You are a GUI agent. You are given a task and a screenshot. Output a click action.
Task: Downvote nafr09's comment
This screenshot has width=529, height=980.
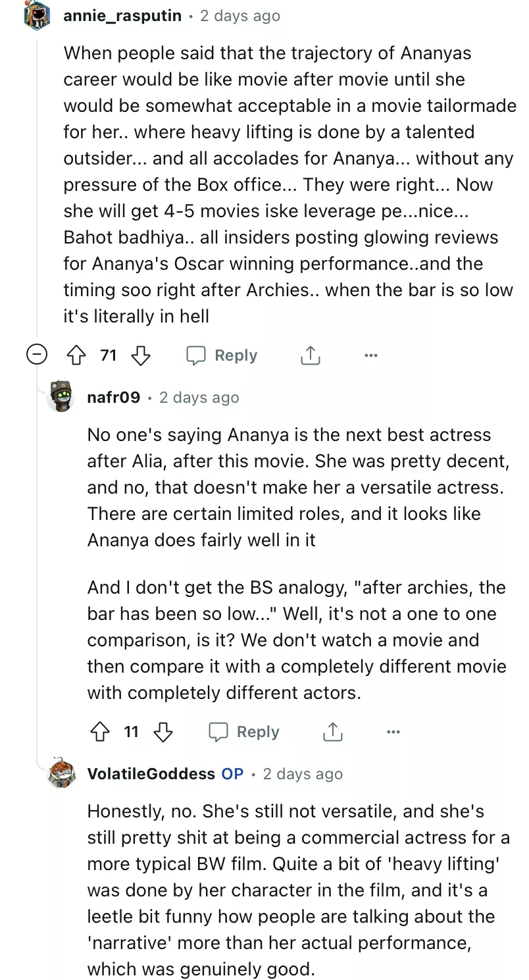click(163, 732)
